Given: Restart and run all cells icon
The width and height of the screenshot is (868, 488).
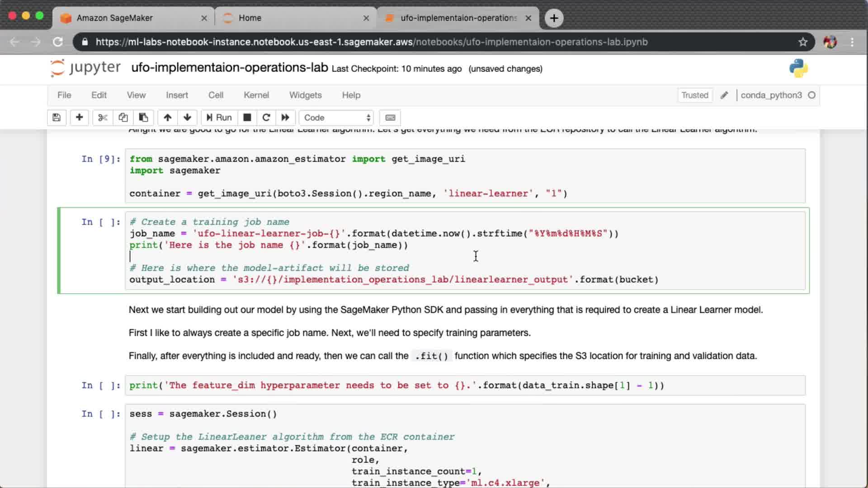Looking at the screenshot, I should coord(285,117).
